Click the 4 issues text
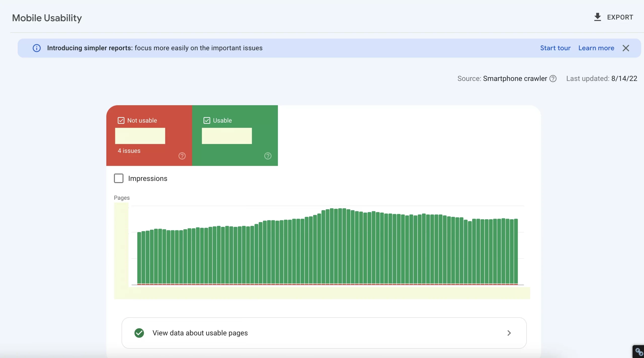Screen dimensions: 644x358 129,151
